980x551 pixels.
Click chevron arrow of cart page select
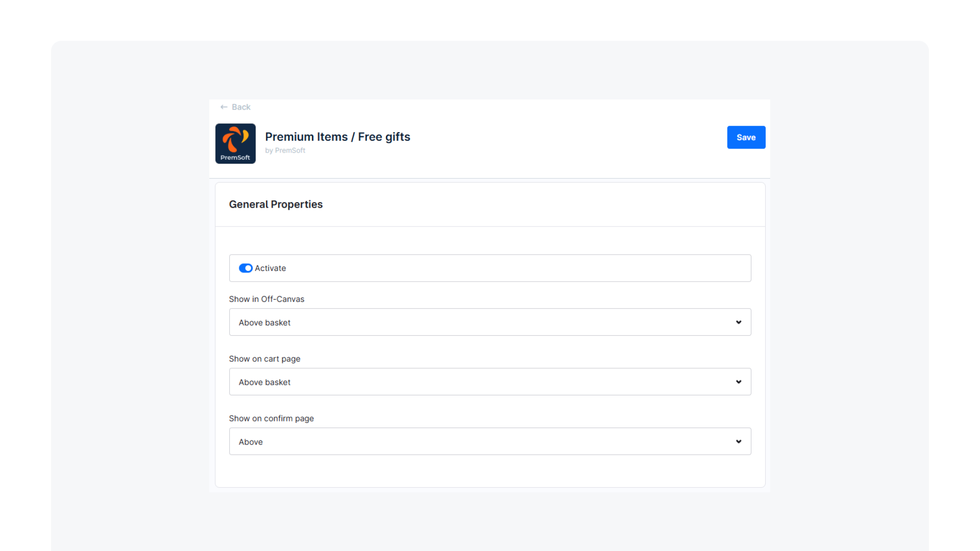738,382
